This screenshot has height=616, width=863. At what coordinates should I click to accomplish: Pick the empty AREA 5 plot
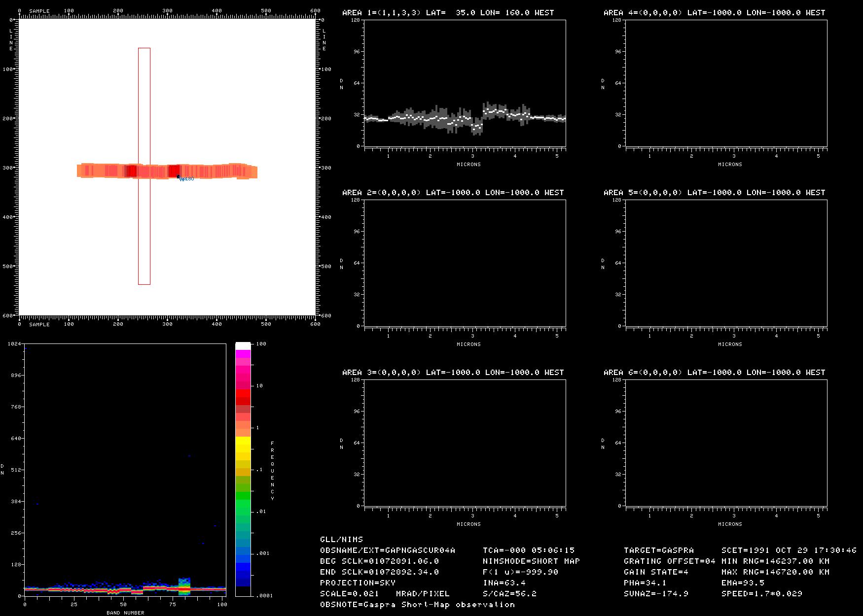point(726,263)
